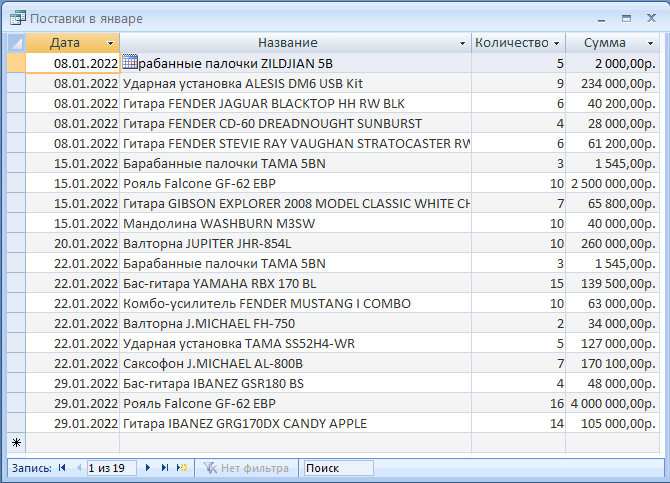Click the 'Нет фильтра' filter status button
The image size is (670, 483).
(x=247, y=468)
